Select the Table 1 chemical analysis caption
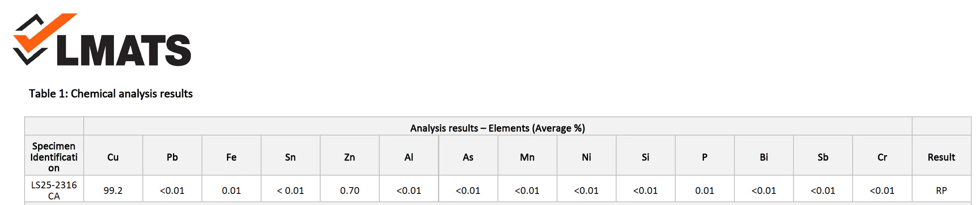980x205 pixels. point(111,94)
